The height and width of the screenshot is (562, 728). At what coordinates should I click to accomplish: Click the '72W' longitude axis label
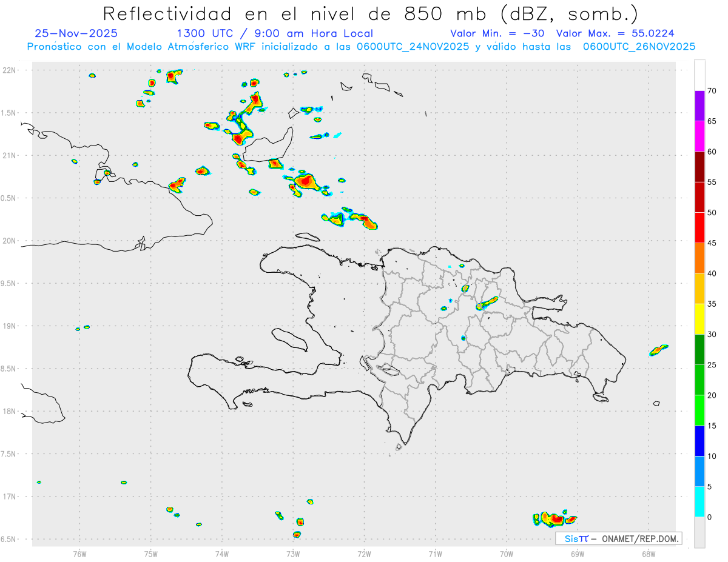pyautogui.click(x=364, y=554)
